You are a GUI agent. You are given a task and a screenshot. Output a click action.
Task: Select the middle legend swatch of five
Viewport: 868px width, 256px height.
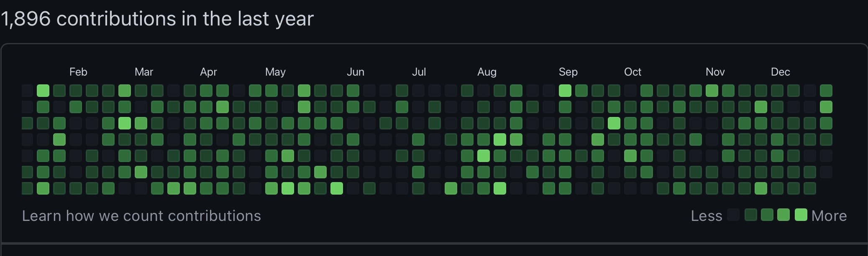pyautogui.click(x=767, y=215)
